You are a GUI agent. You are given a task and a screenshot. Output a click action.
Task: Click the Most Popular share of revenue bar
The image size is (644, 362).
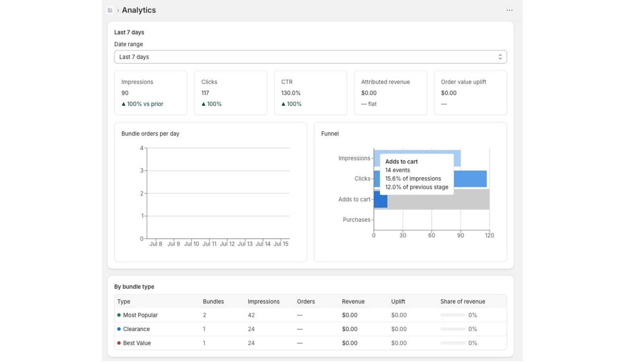click(x=453, y=315)
